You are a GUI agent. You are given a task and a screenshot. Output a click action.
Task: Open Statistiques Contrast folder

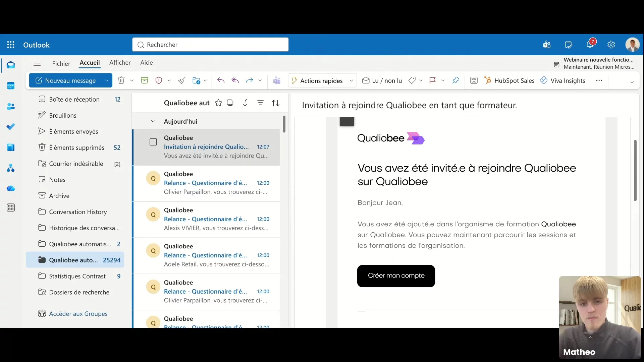pos(75,276)
